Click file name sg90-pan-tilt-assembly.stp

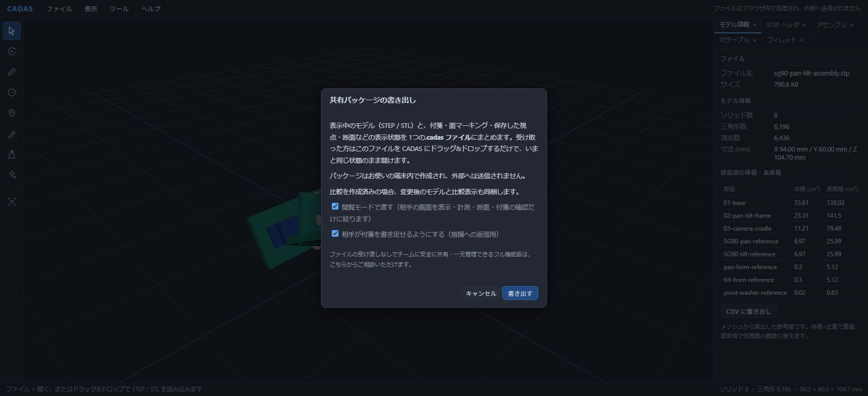(812, 73)
